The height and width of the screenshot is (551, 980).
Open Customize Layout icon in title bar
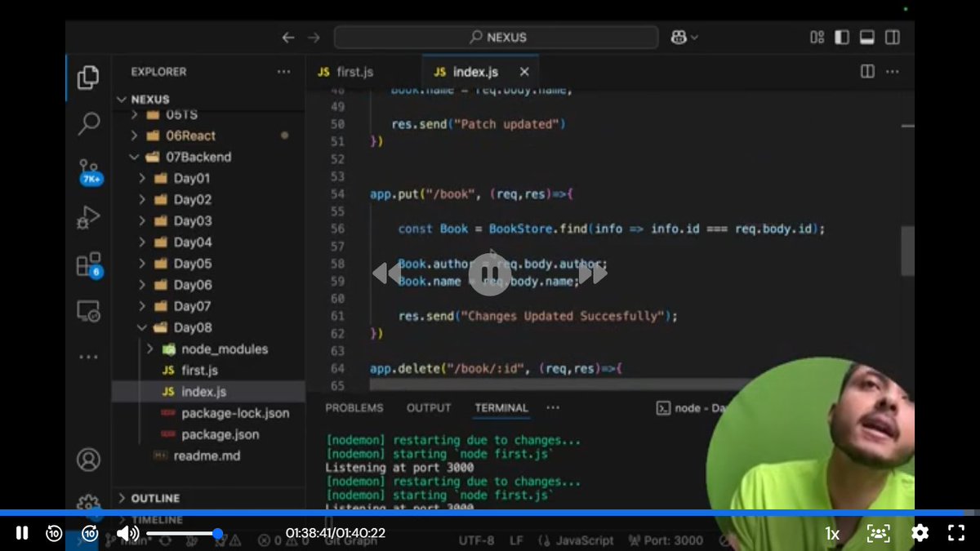point(817,37)
